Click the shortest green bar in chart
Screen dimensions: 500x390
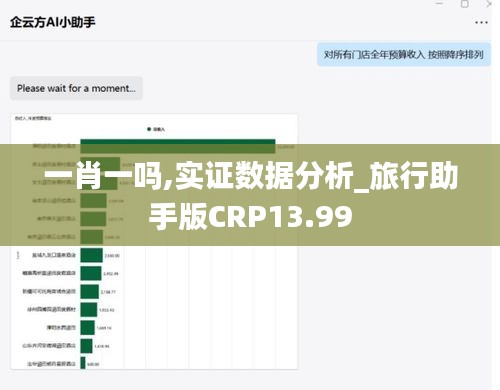(83, 363)
